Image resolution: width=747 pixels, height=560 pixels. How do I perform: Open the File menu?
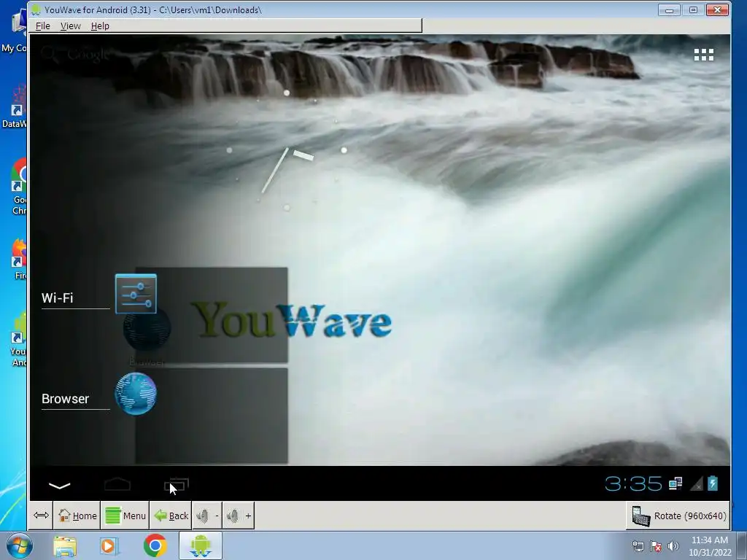(43, 26)
